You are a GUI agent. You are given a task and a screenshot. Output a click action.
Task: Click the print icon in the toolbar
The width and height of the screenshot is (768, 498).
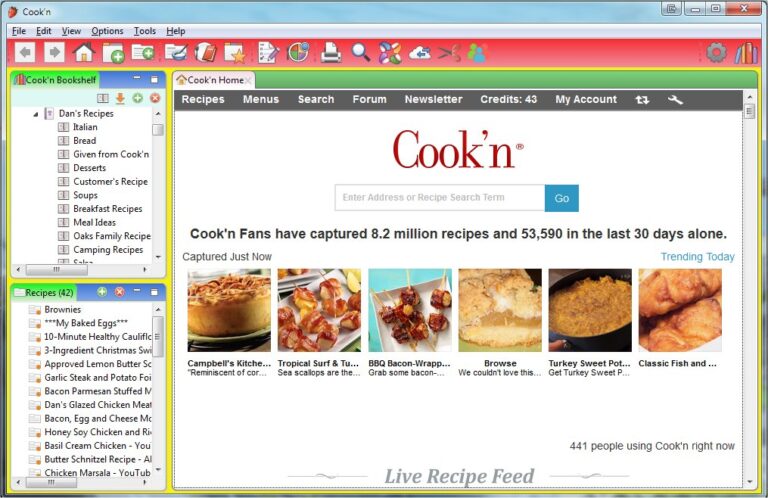331,52
